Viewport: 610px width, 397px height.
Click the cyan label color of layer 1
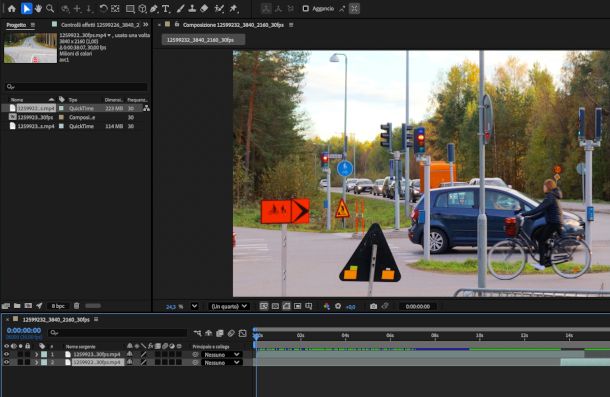click(x=44, y=354)
